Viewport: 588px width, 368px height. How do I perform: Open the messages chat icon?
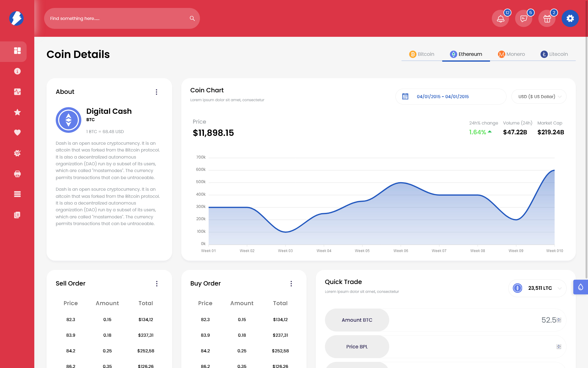[x=524, y=19]
